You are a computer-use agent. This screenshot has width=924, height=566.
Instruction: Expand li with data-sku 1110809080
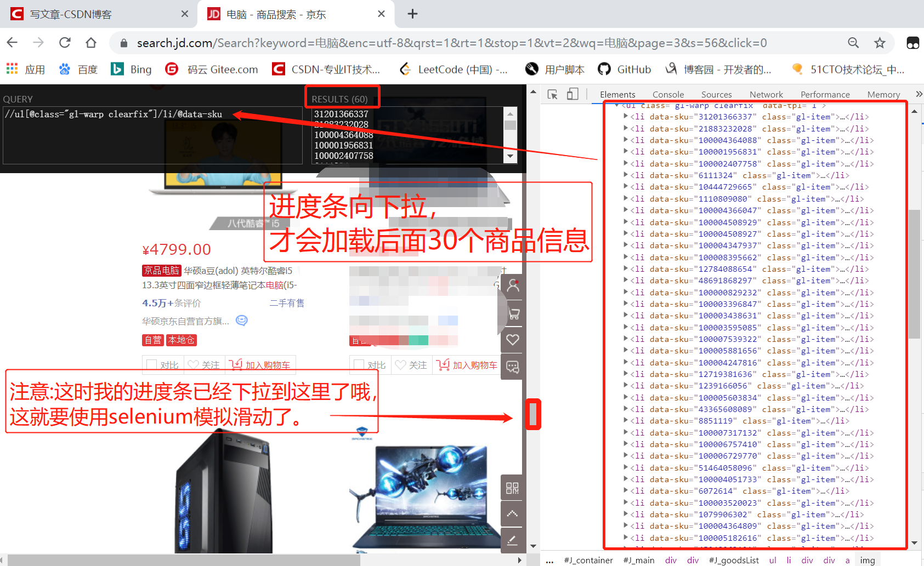click(x=626, y=198)
